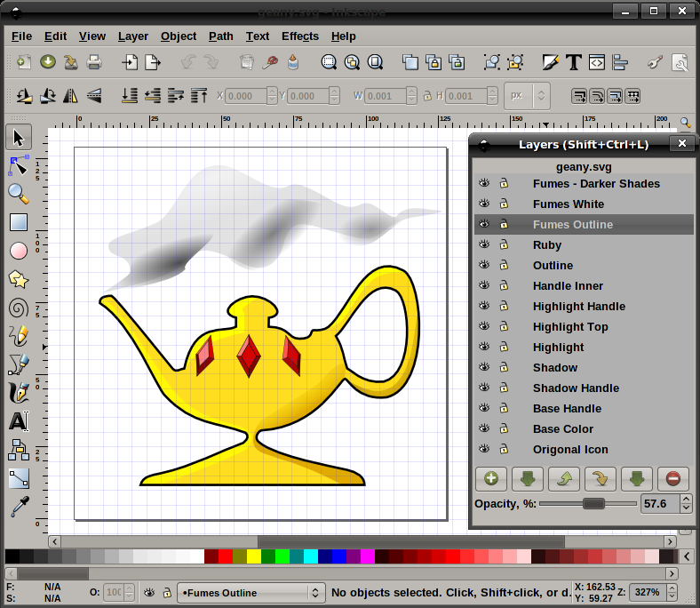Click the Zoom to drawing icon

pos(352,62)
